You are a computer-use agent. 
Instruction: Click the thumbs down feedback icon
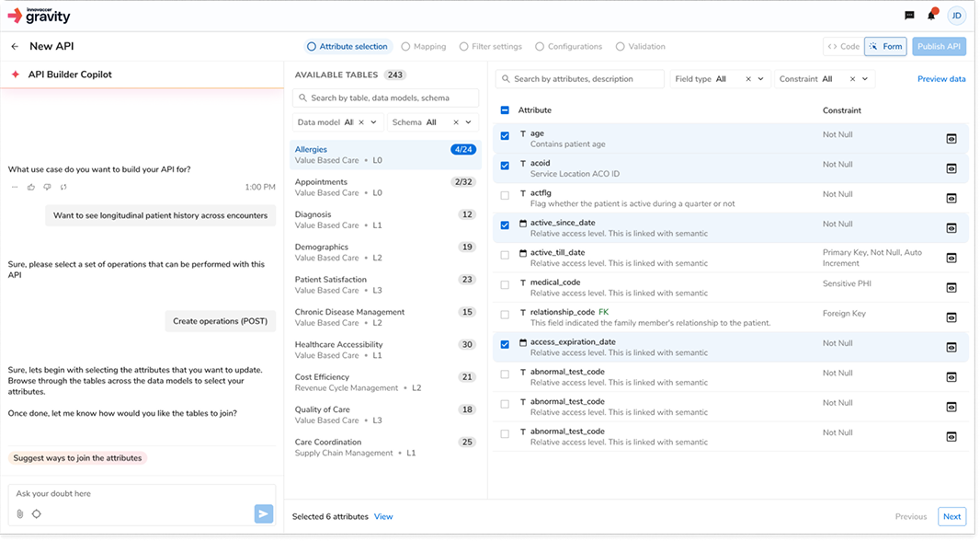[x=48, y=187]
